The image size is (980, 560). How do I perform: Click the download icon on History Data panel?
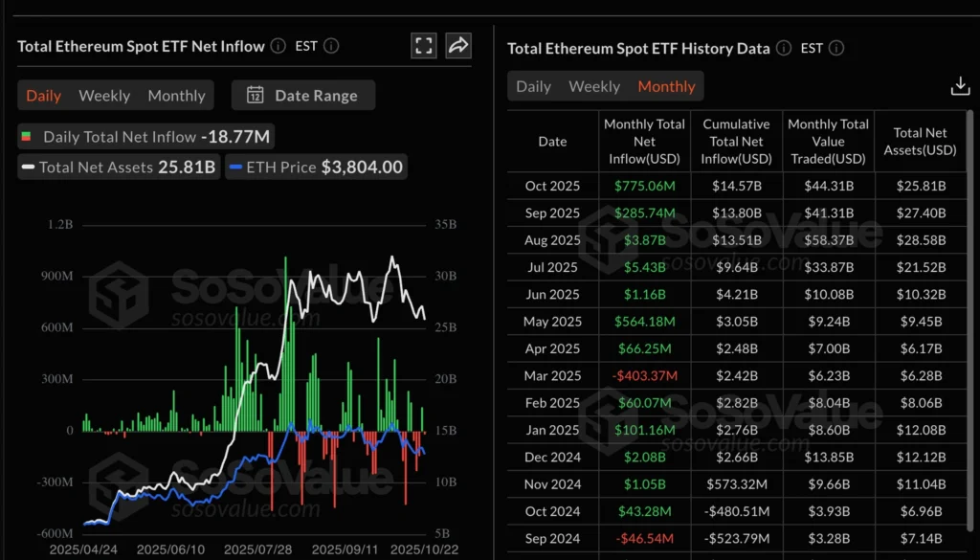tap(960, 85)
